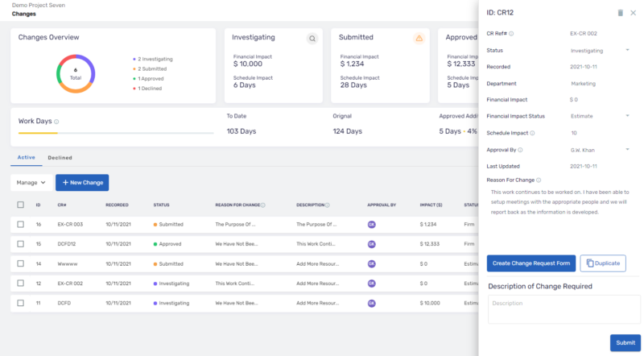Image resolution: width=644 pixels, height=356 pixels.
Task: Check the checkbox for row ID 11
Action: [x=21, y=303]
